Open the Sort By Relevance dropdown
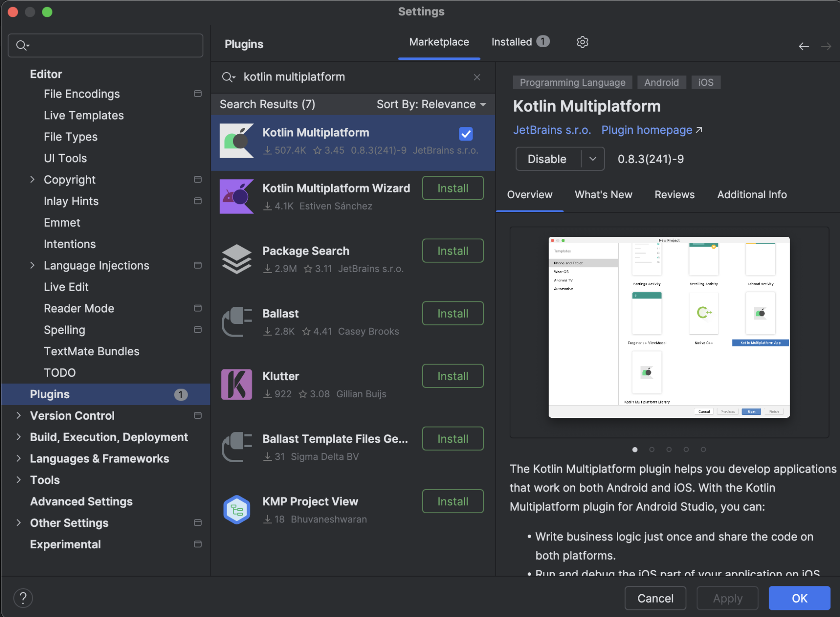The image size is (840, 617). (431, 104)
